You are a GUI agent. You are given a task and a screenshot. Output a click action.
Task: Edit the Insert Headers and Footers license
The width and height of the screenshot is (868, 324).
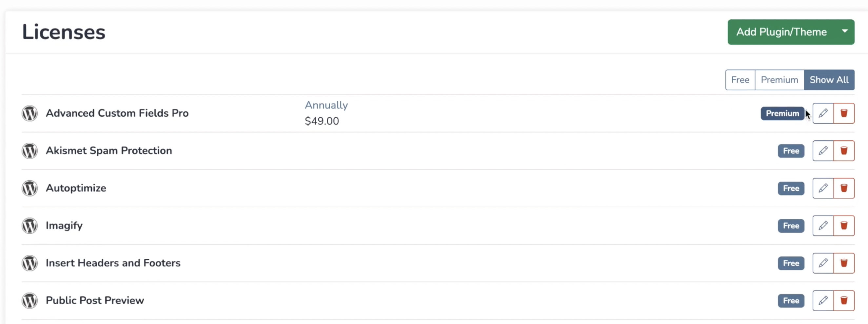[x=823, y=263]
